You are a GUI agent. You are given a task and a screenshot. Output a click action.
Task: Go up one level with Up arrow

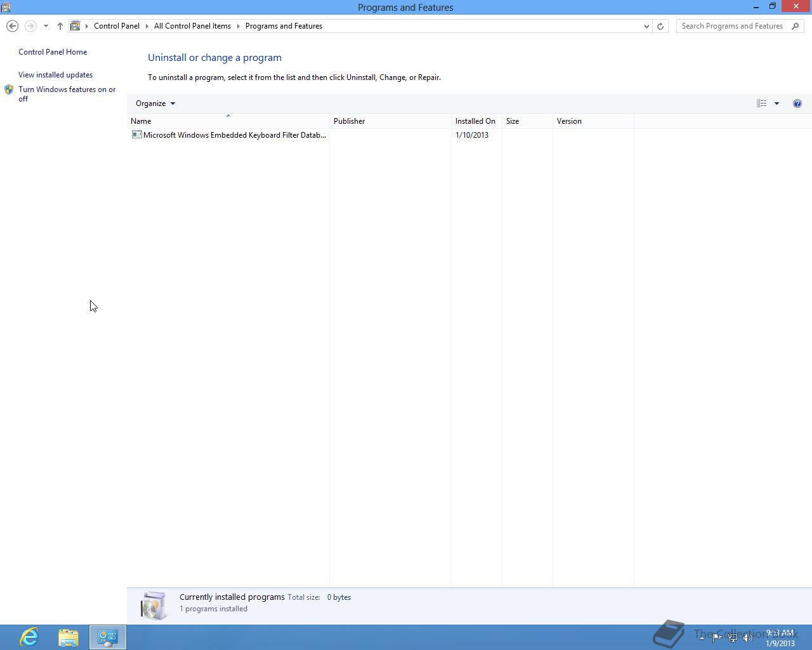pyautogui.click(x=60, y=26)
